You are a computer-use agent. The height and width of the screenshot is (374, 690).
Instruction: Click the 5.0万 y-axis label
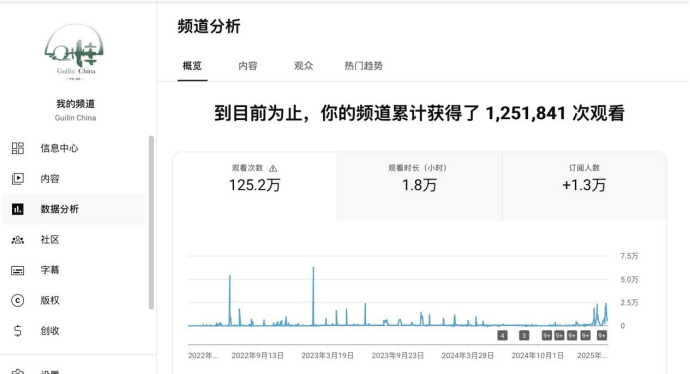click(629, 279)
